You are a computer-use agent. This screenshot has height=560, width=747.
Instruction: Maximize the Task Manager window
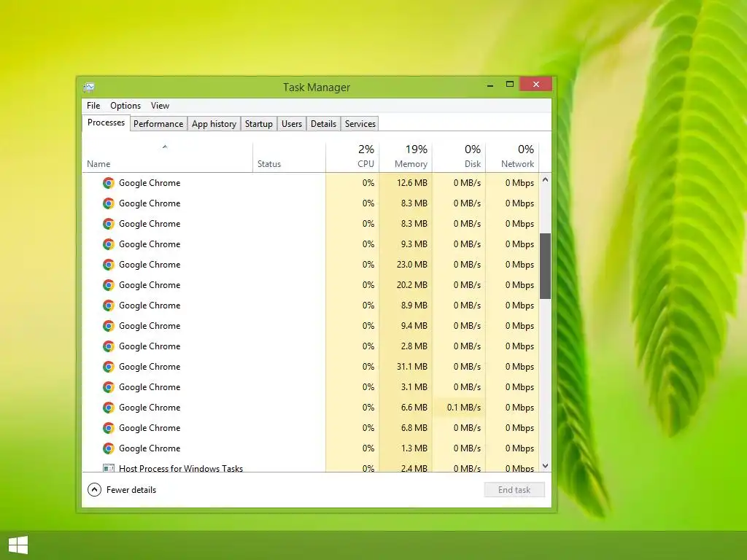(510, 85)
